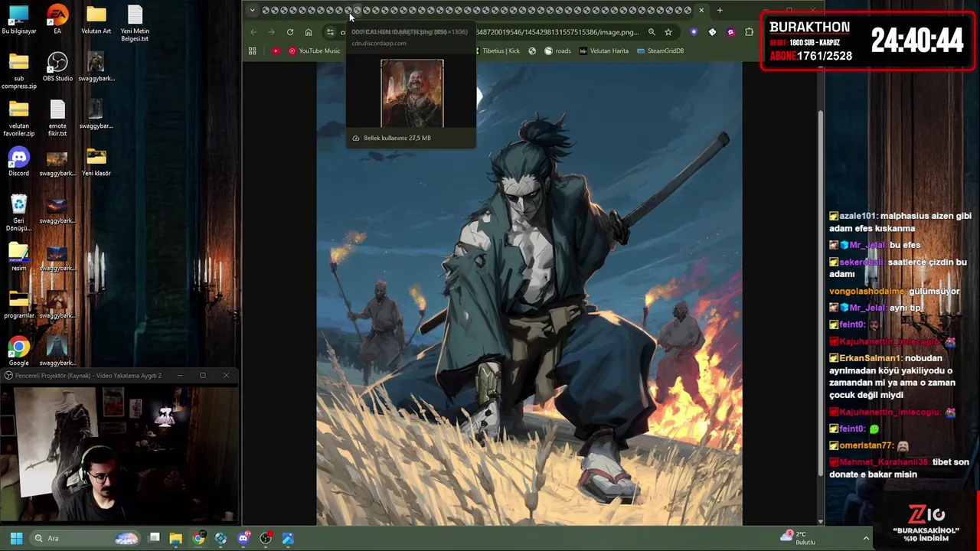
Task: Click the pink puzzle-piece extension icon
Action: coord(730,32)
